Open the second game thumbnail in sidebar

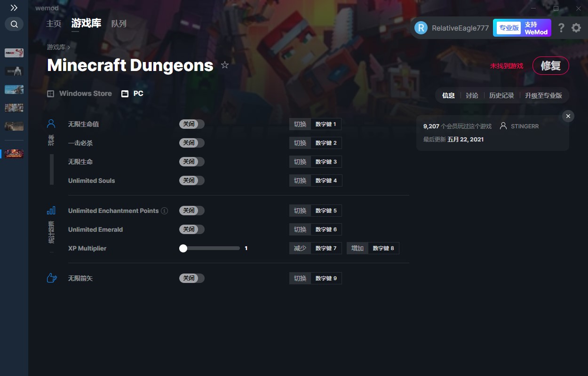pos(14,71)
